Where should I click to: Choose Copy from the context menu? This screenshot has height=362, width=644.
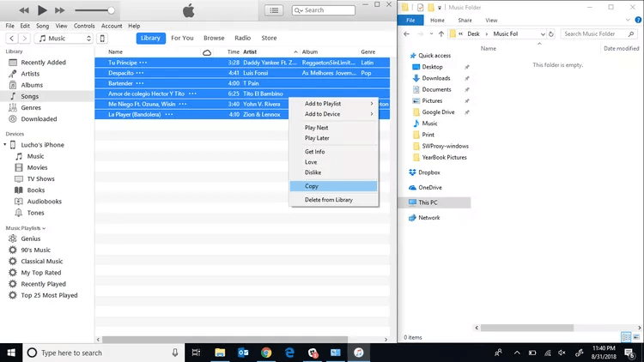pyautogui.click(x=312, y=186)
